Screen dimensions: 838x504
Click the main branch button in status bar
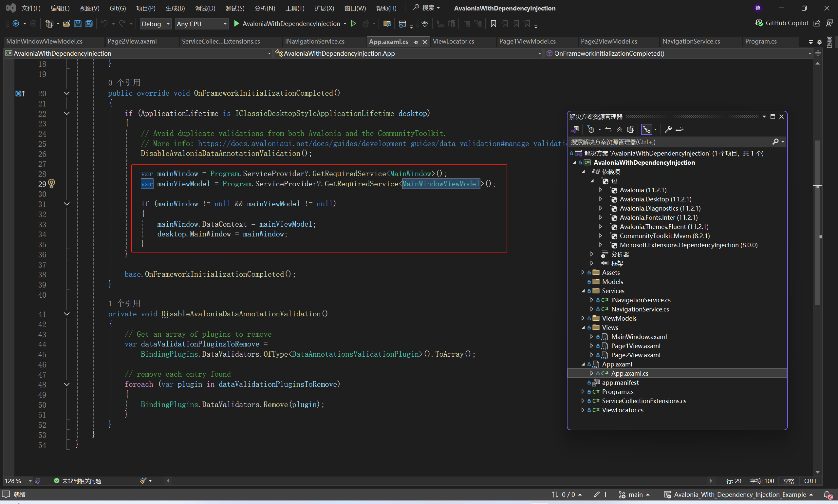tap(634, 495)
